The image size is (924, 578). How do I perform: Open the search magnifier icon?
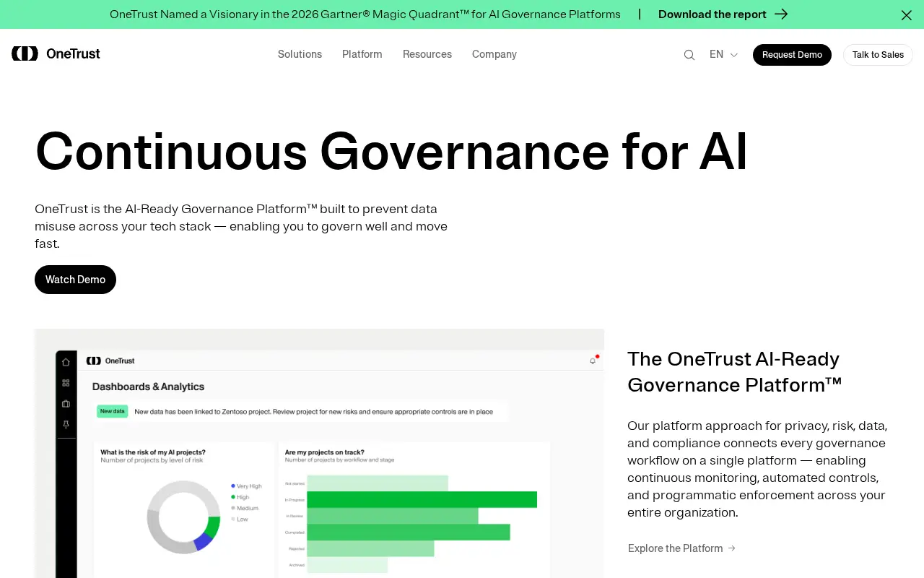click(x=689, y=55)
